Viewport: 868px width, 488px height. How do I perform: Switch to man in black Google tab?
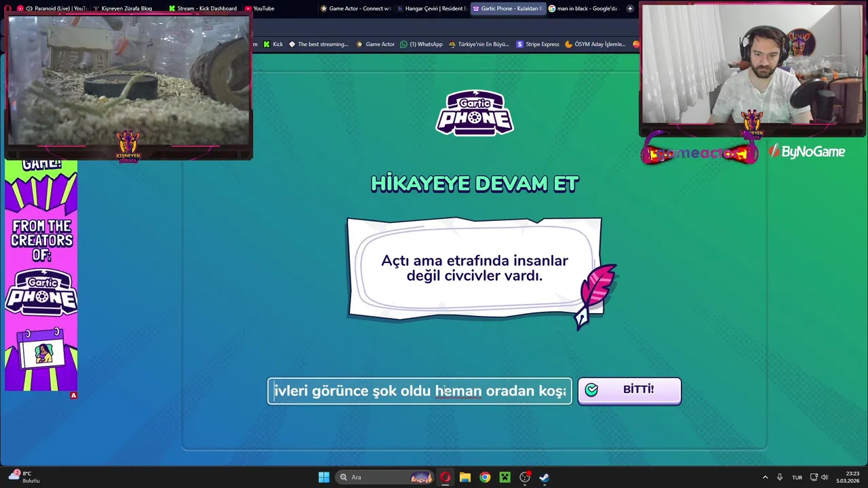coord(583,8)
